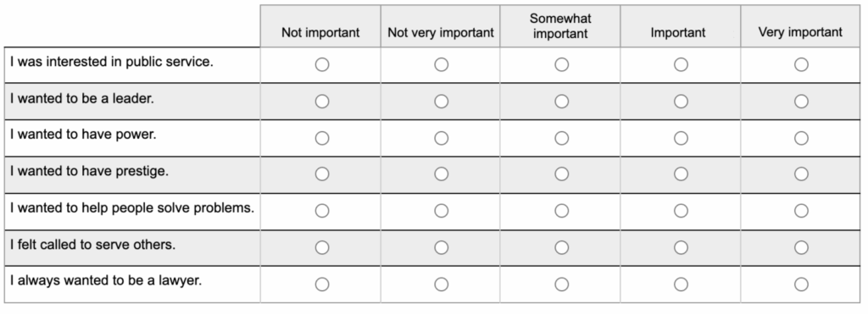Image resolution: width=868 pixels, height=314 pixels.
Task: Mark Not important for wanting power
Action: point(321,138)
